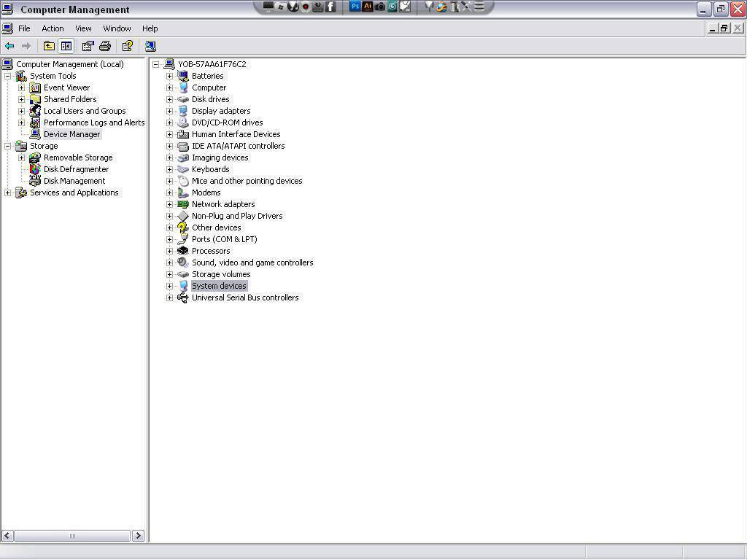Click the Disk Defragmenter icon
Image resolution: width=747 pixels, height=560 pixels.
[35, 169]
